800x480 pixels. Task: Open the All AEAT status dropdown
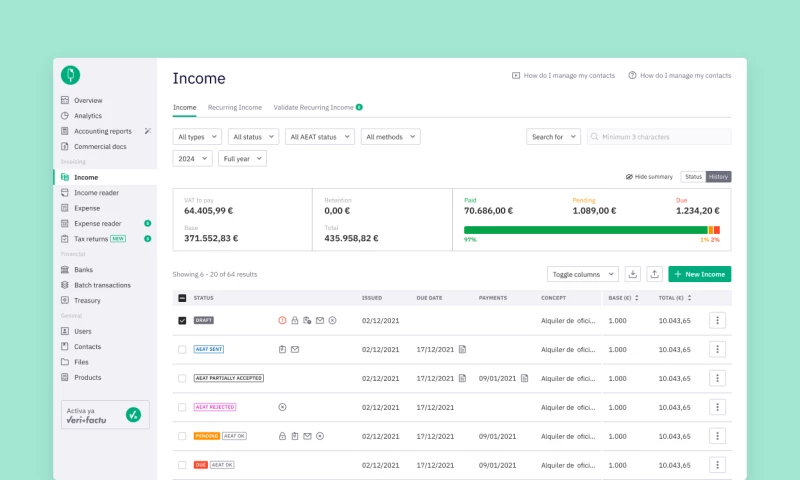click(319, 137)
